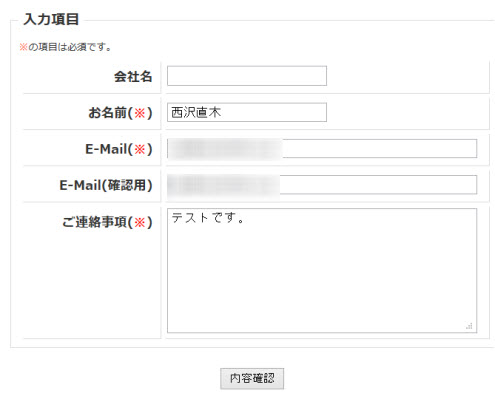Click the E-Mail label text
The width and height of the screenshot is (495, 404).
tap(106, 149)
